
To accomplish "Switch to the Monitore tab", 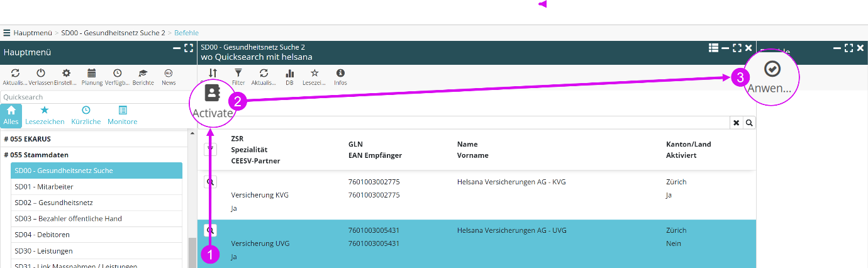I will click(x=122, y=114).
